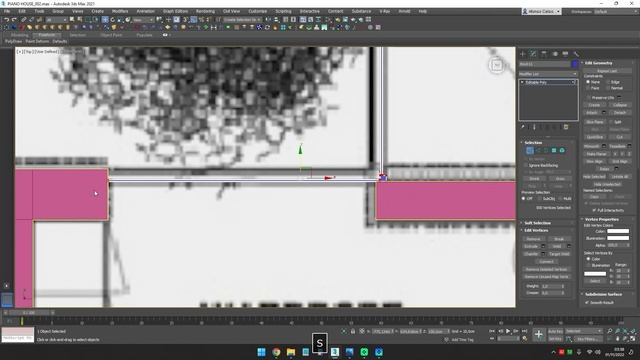Click the Redo icon in main toolbar
Viewport: 640px width, 360px height.
[14, 20]
